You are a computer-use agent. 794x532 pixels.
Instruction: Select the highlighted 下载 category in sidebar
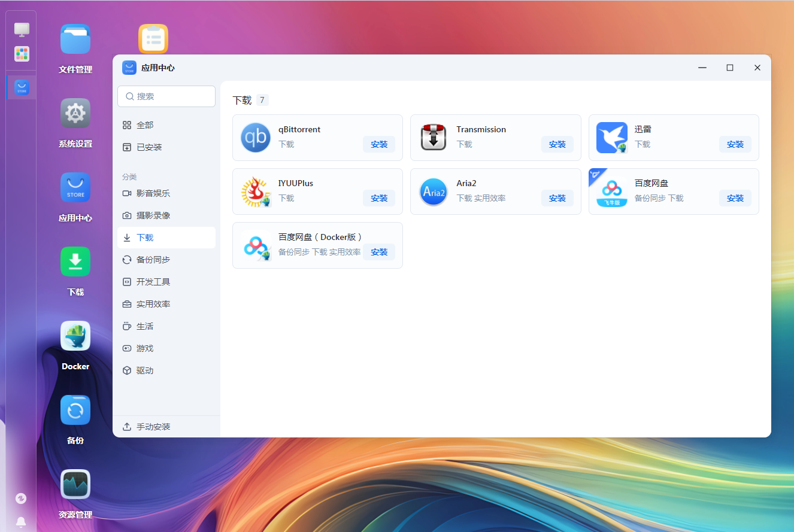[x=166, y=238]
